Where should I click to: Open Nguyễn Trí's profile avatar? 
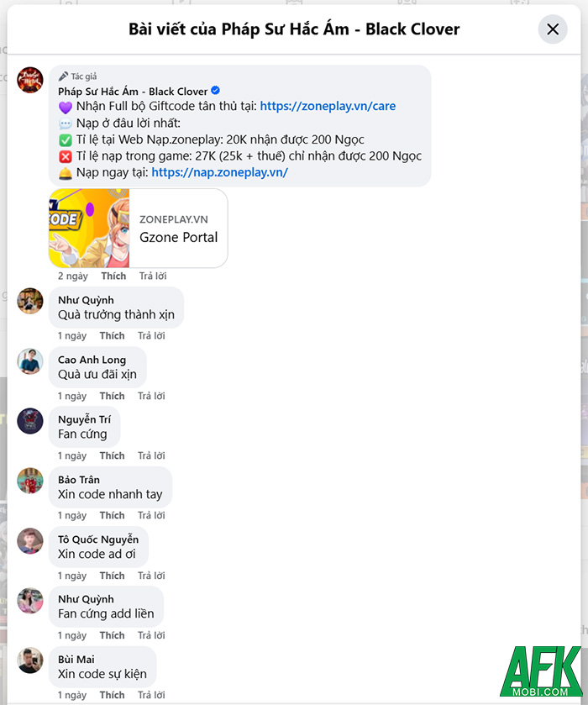[30, 421]
